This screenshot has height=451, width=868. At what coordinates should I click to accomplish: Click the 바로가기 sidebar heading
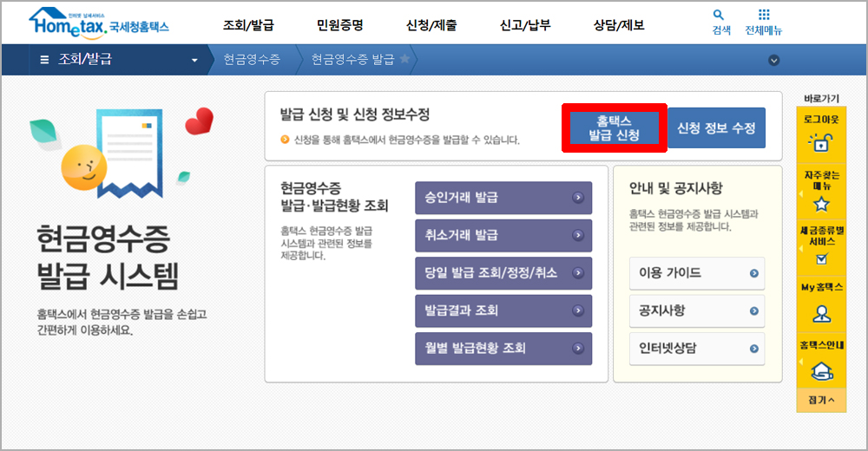(x=821, y=99)
